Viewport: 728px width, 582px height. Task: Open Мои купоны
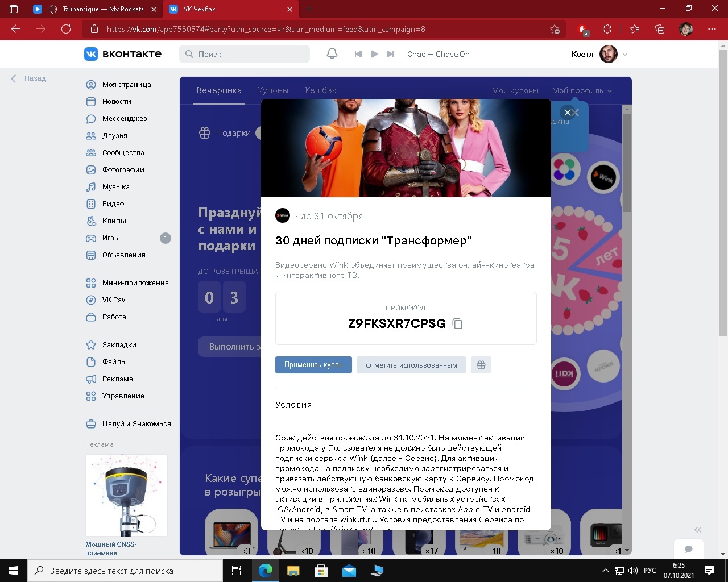[515, 90]
